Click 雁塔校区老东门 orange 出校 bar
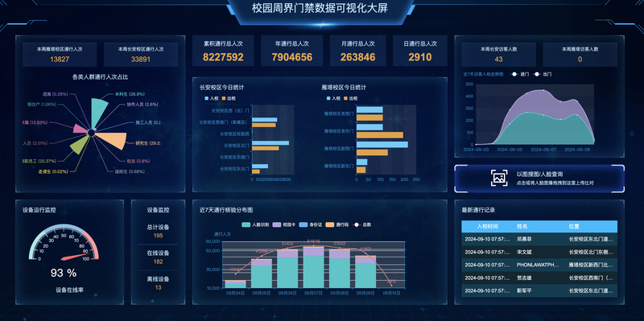Image resolution: width=644 pixels, height=321 pixels. 379,135
